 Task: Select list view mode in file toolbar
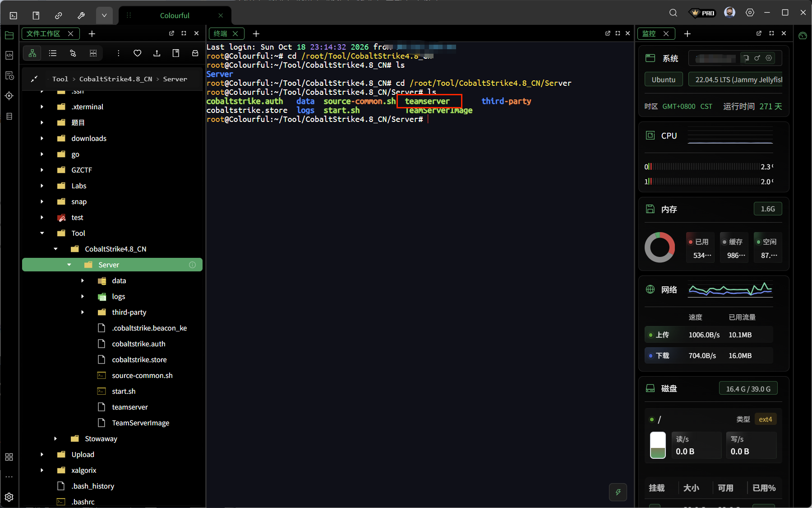tap(53, 53)
